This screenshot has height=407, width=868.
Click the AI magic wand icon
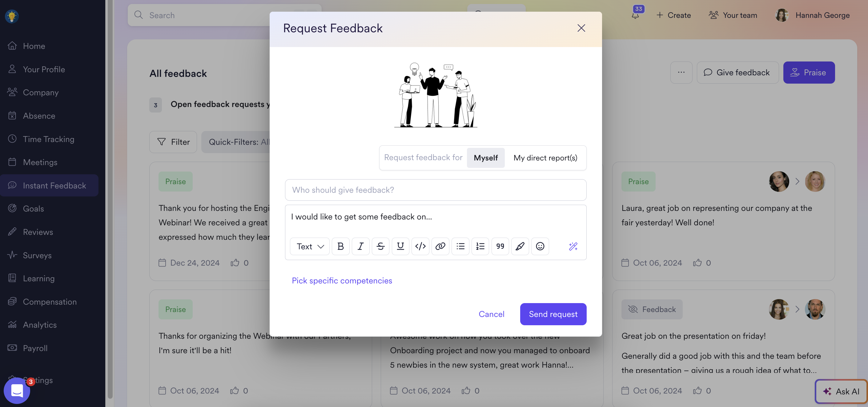click(573, 247)
